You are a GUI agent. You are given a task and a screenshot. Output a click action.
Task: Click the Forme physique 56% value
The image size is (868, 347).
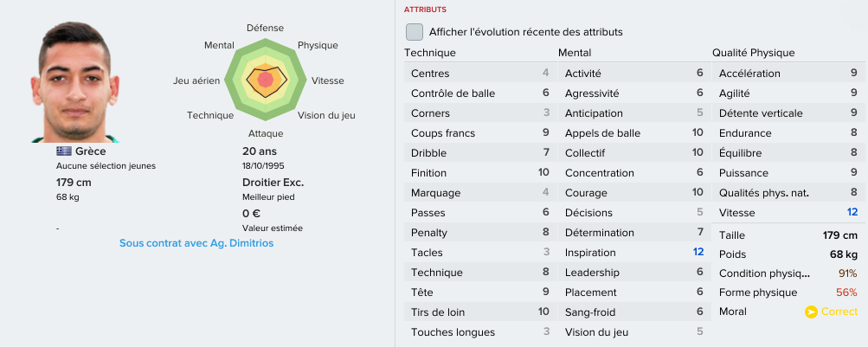click(x=846, y=292)
